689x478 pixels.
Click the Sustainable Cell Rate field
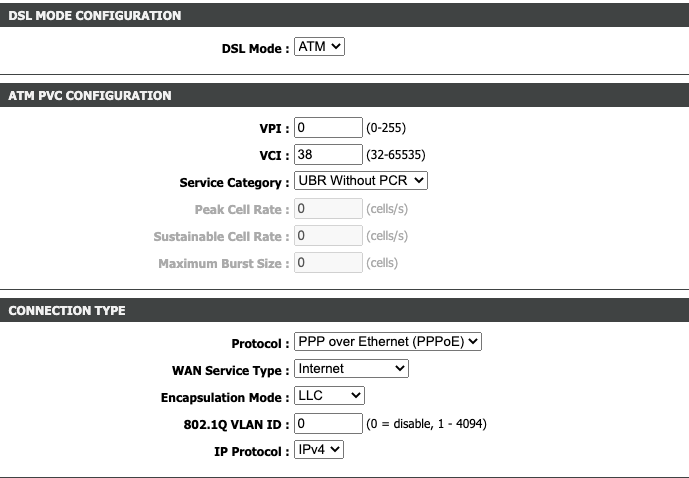click(x=328, y=235)
